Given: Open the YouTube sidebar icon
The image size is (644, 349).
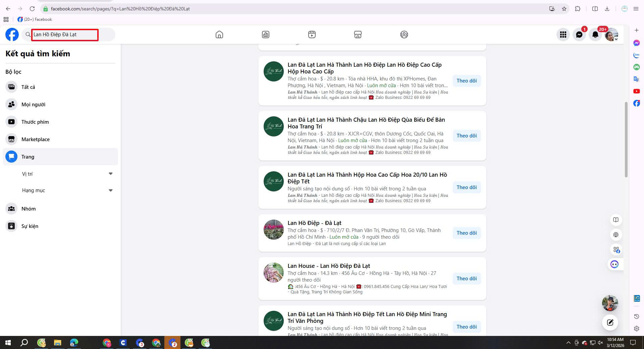Looking at the screenshot, I should [636, 91].
